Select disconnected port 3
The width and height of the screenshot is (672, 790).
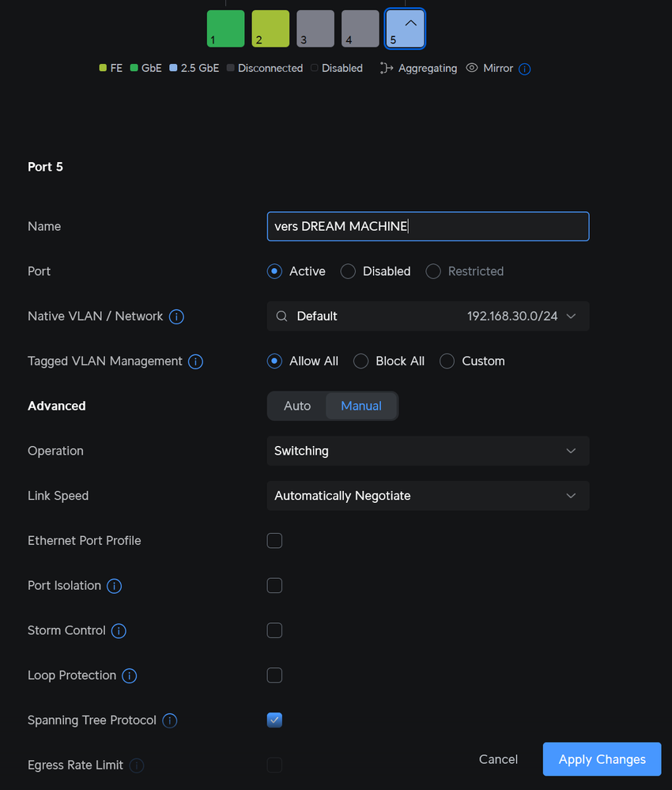tap(315, 28)
